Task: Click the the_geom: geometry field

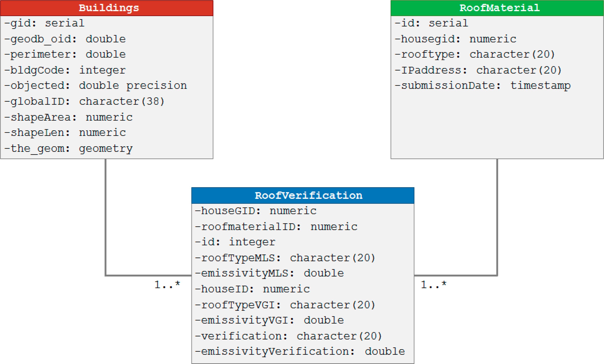Action: click(69, 148)
